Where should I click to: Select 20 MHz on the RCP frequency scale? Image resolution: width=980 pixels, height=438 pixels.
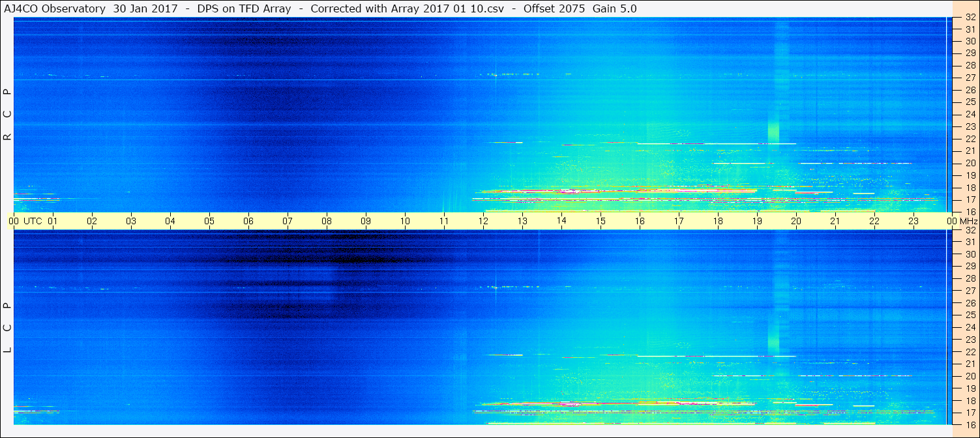970,163
